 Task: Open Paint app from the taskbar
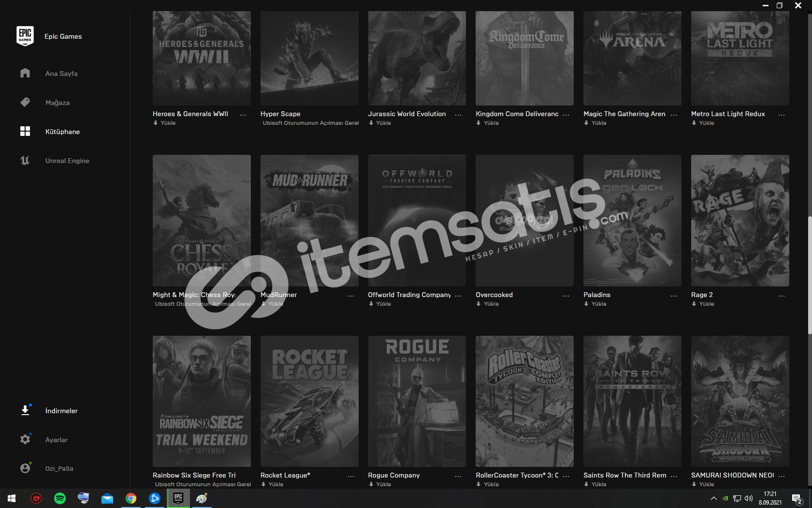202,498
